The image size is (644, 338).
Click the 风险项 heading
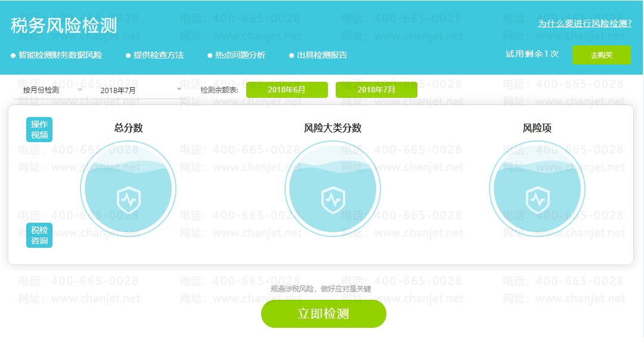[x=537, y=128]
